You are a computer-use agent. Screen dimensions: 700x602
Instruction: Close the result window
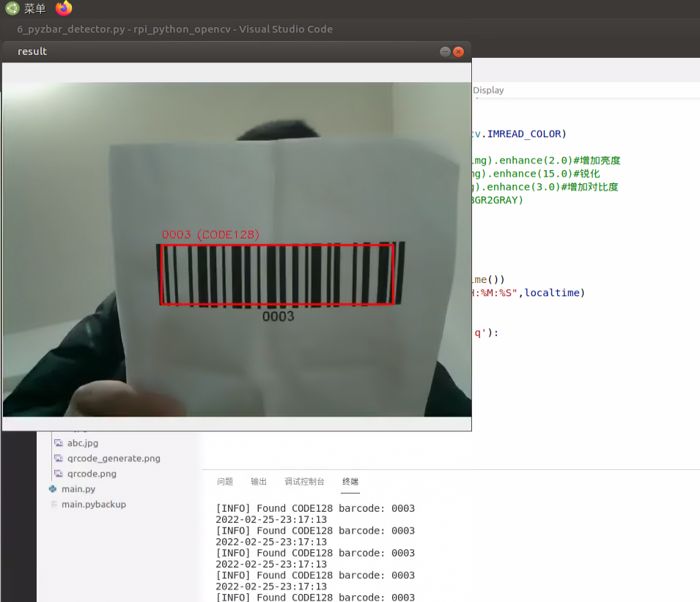pos(458,52)
